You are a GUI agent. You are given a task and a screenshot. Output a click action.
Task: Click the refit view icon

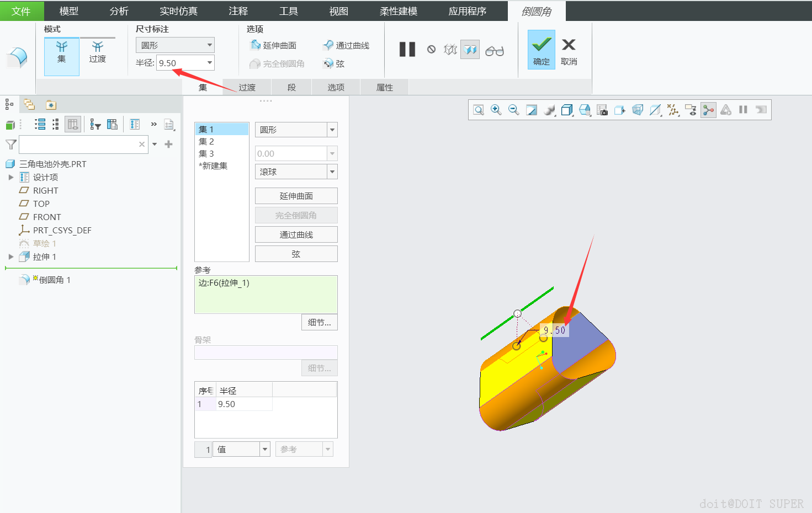479,110
